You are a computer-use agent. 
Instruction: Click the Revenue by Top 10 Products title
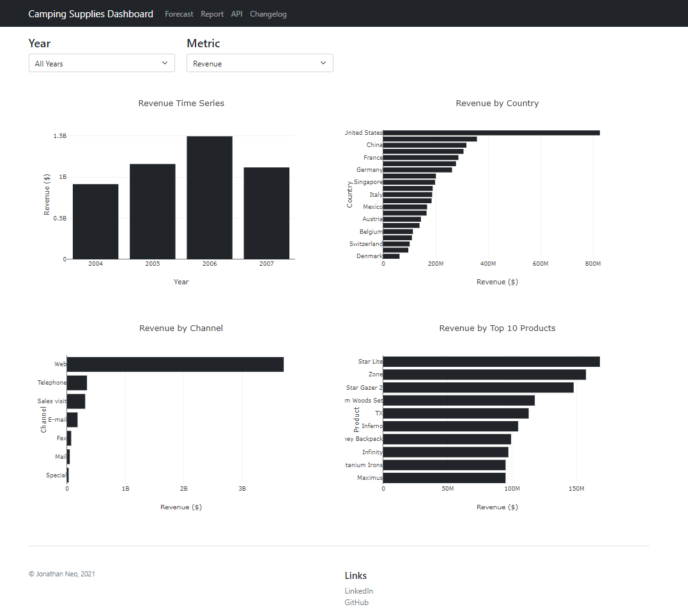[497, 328]
